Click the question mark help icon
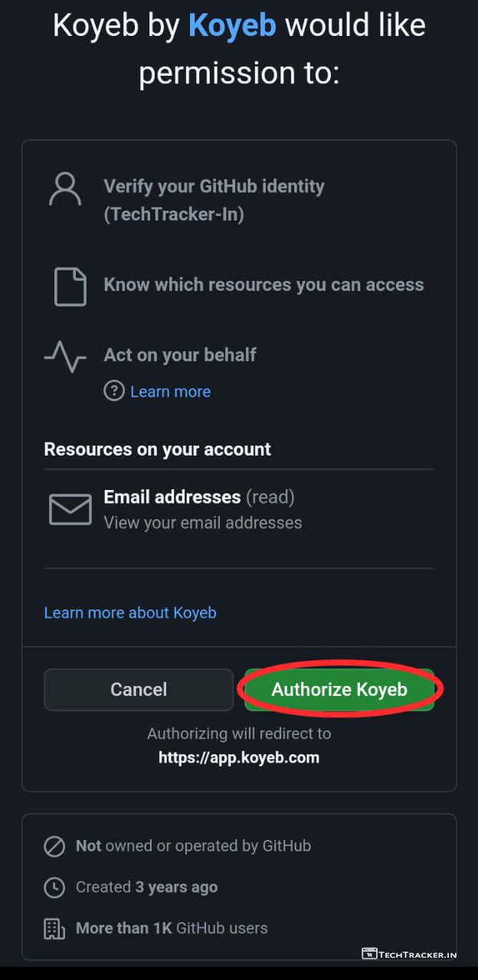The image size is (478, 980). [114, 391]
